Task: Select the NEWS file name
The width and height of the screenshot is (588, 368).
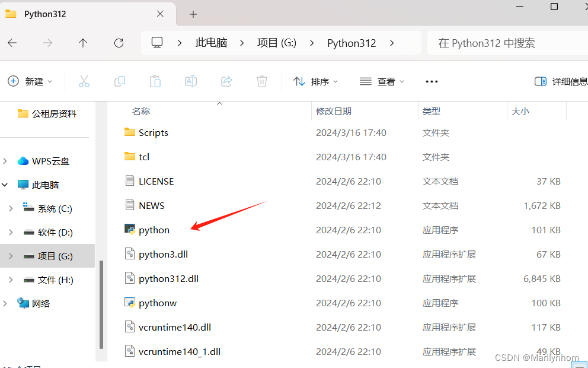Action: click(152, 205)
